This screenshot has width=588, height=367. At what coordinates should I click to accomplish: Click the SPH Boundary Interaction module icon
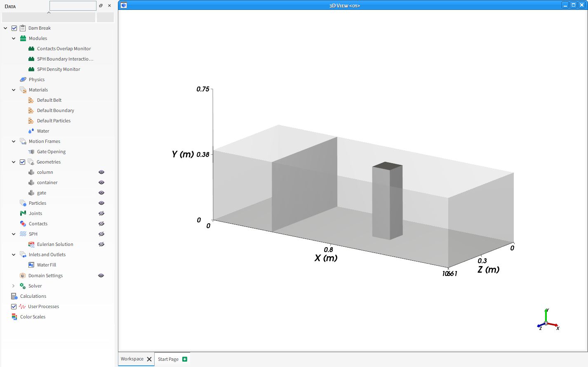[x=31, y=59]
